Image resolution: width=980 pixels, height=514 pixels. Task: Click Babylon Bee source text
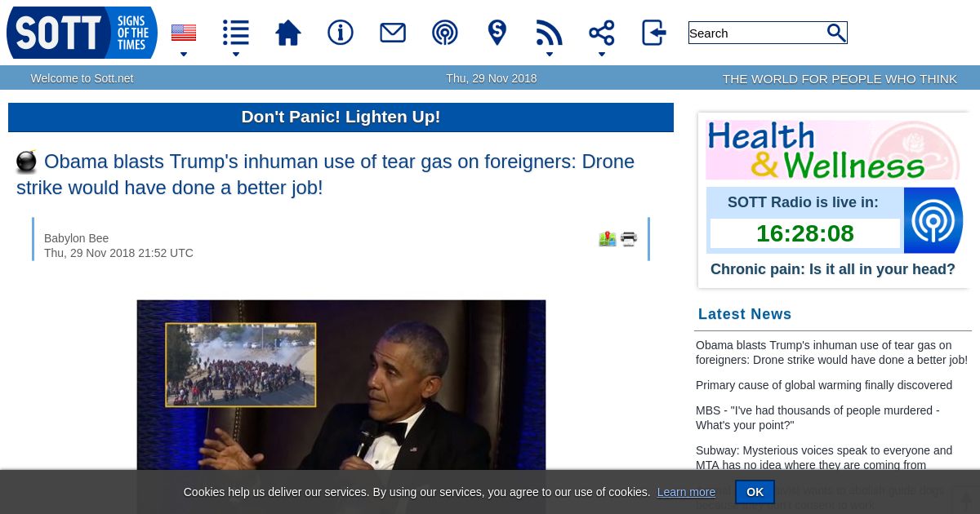coord(76,238)
